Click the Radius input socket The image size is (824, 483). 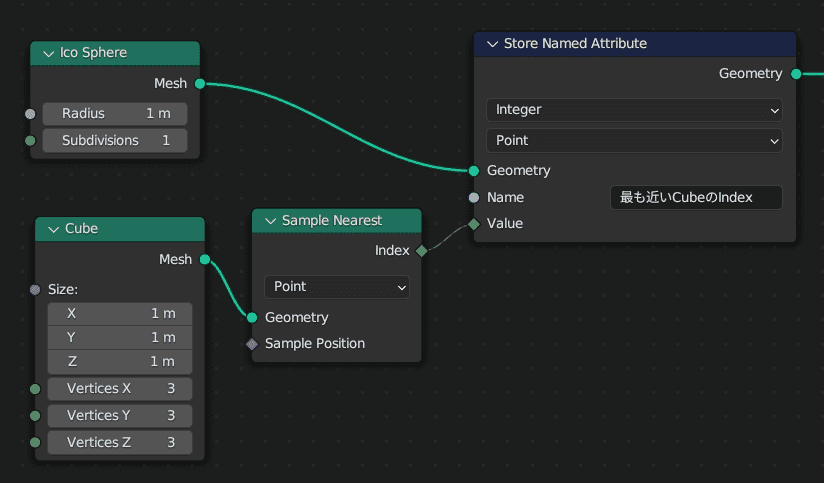30,114
